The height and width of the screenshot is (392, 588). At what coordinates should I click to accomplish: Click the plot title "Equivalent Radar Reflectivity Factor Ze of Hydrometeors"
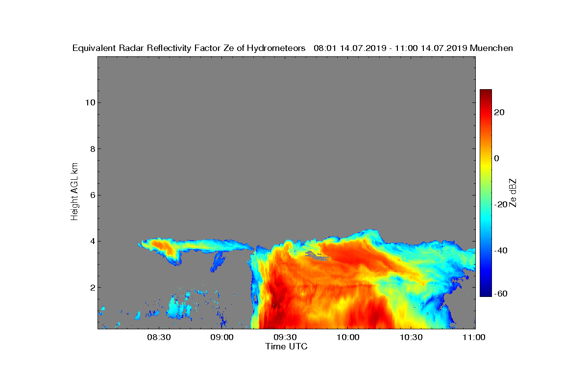click(189, 49)
